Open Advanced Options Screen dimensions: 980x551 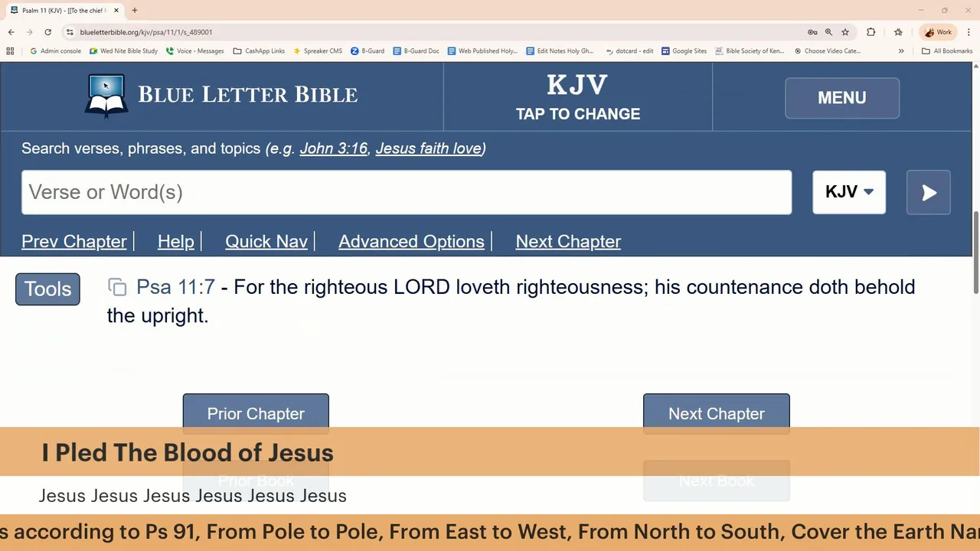pos(411,241)
